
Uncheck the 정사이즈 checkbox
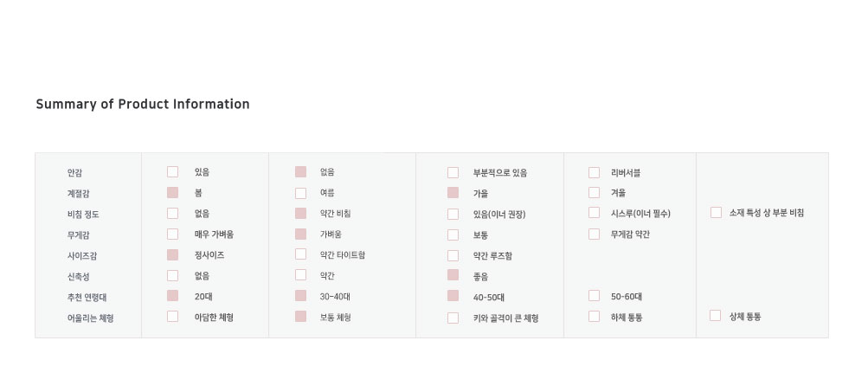tap(173, 254)
